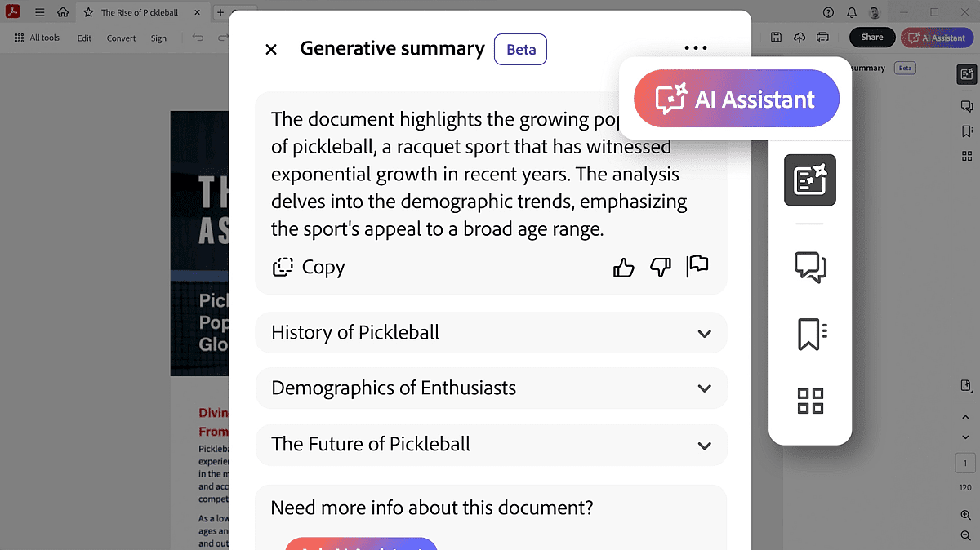
Task: Click the save file icon
Action: click(x=776, y=38)
